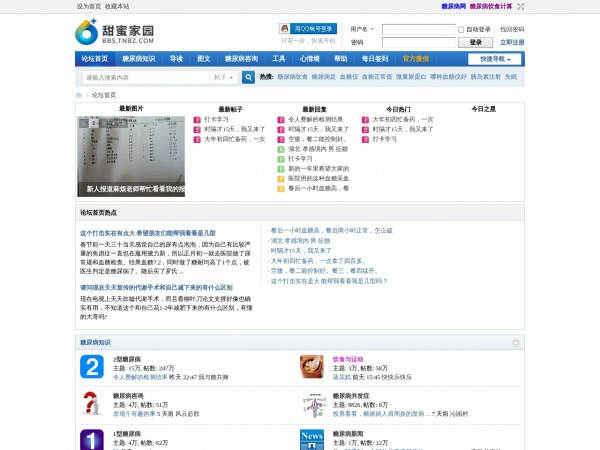Click hot search 胰岛素注射

click(x=486, y=77)
